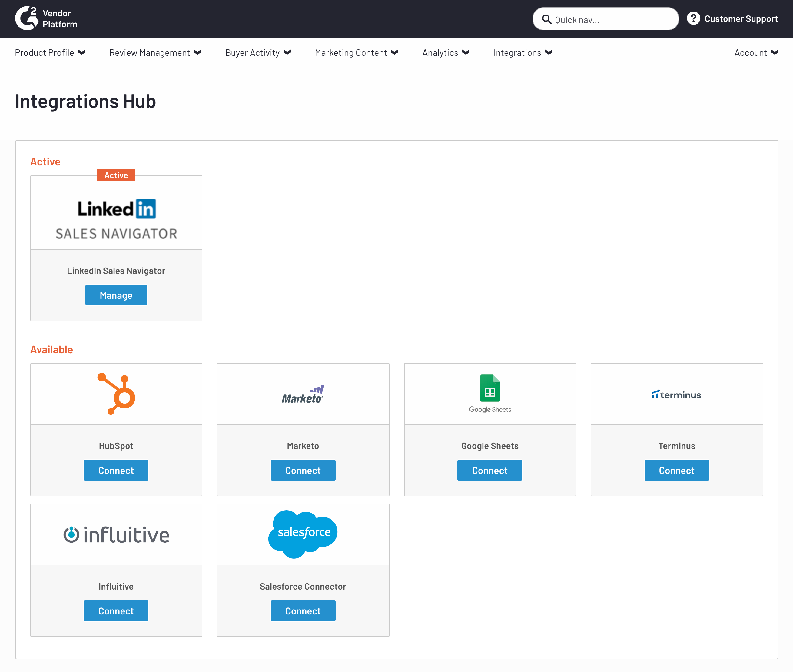Screen dimensions: 793x672
Task: Open the Account menu
Action: (x=756, y=53)
